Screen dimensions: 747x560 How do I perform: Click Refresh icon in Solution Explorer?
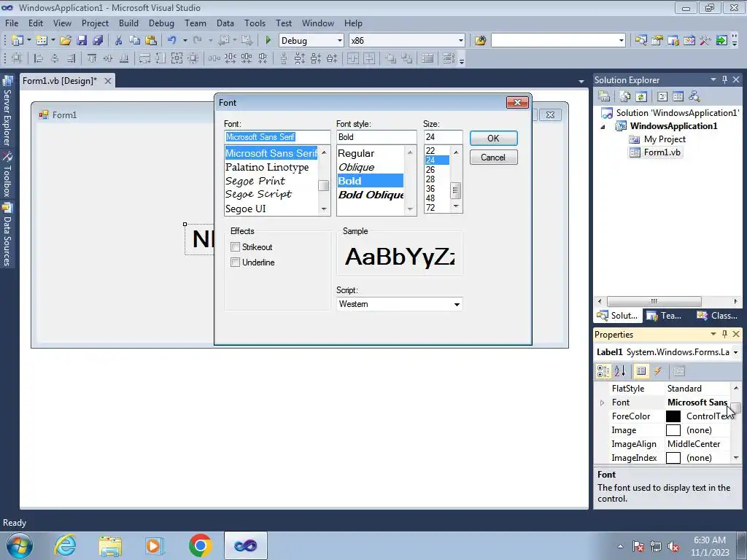click(x=641, y=97)
